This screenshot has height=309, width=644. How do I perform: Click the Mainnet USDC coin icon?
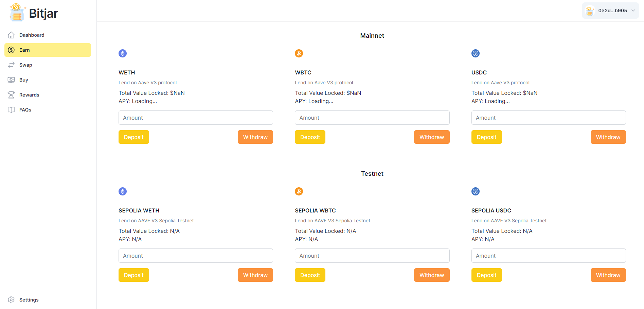pos(476,53)
